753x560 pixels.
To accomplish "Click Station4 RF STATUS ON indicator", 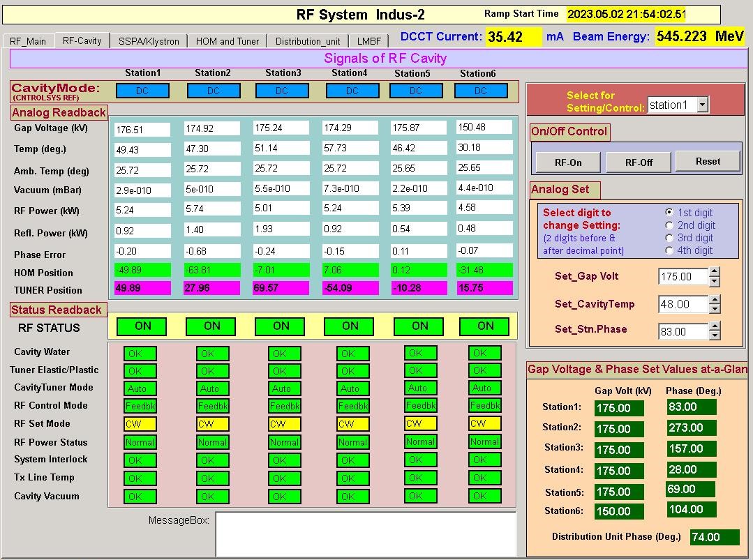I will pyautogui.click(x=350, y=326).
